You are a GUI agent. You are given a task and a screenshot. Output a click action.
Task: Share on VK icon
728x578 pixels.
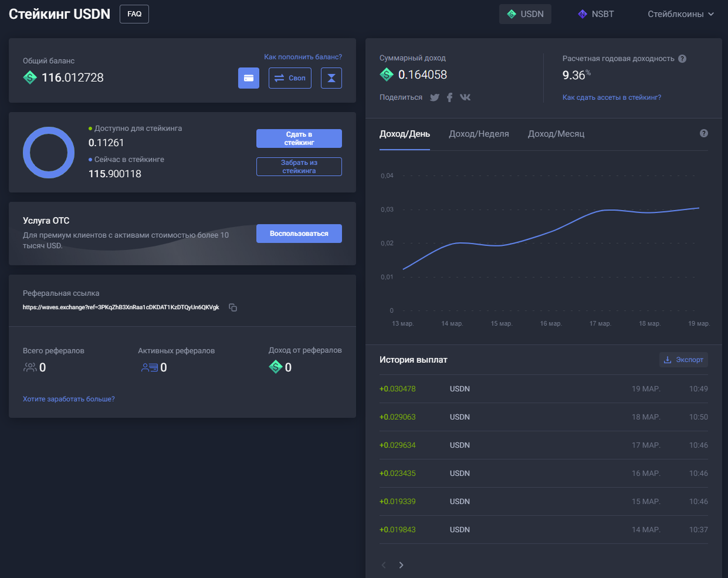click(x=465, y=97)
